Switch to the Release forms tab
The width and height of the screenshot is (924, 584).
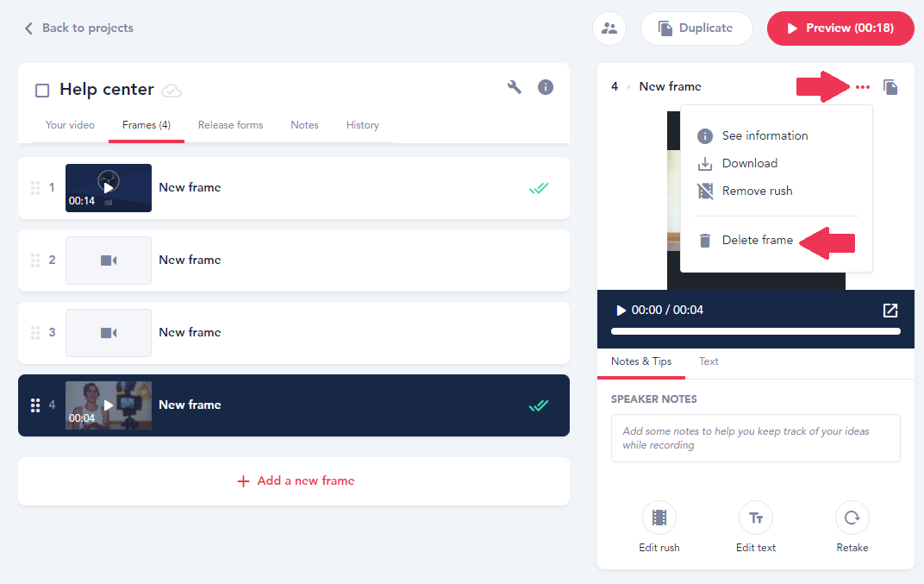[230, 125]
